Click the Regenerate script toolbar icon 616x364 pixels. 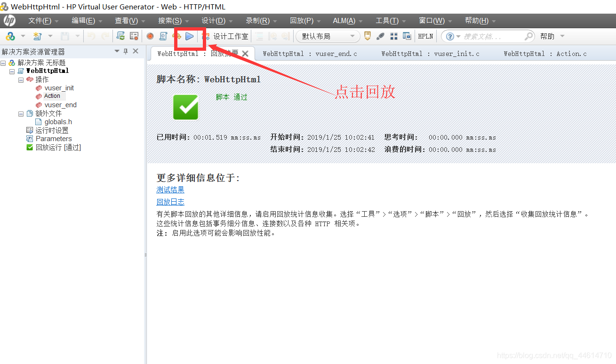click(120, 36)
